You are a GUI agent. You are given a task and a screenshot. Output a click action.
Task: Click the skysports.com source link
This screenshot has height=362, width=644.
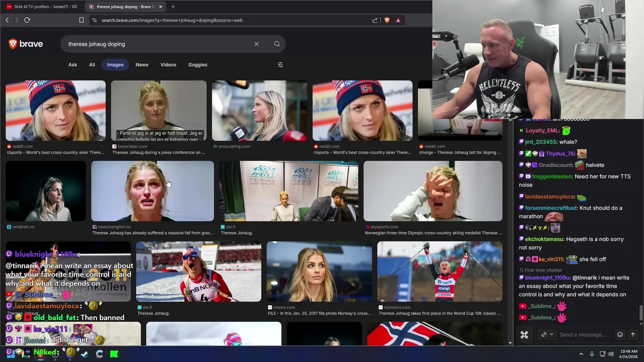click(384, 227)
